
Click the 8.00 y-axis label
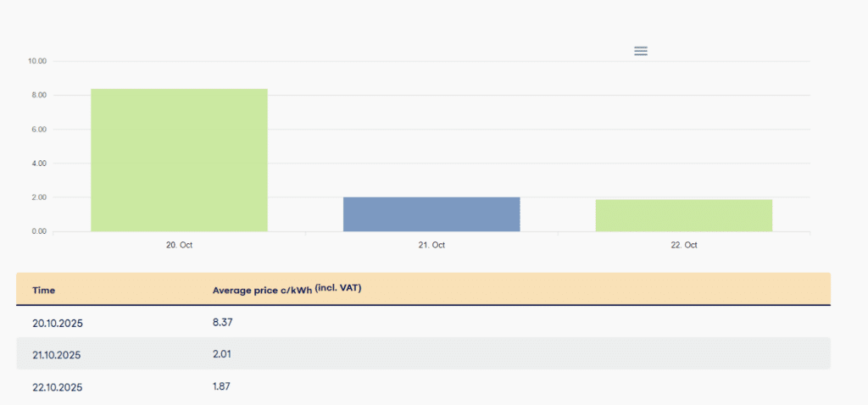39,96
